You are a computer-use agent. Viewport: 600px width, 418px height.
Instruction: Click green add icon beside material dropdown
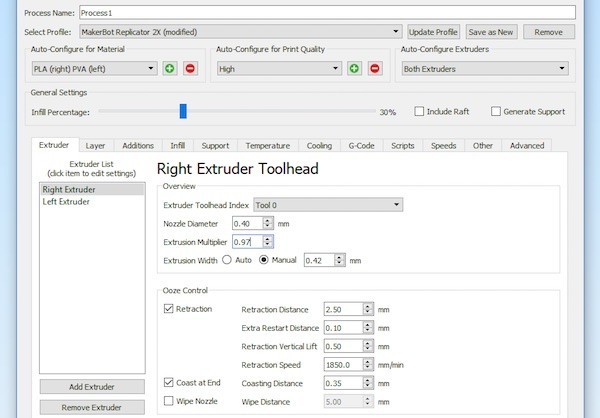point(170,69)
